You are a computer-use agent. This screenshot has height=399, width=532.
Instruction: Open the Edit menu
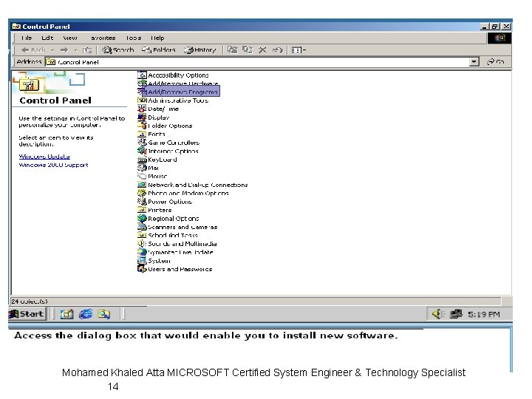tap(47, 38)
